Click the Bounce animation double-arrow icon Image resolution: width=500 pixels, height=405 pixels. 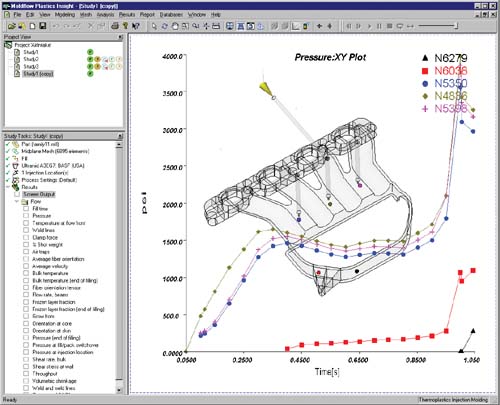coord(410,26)
